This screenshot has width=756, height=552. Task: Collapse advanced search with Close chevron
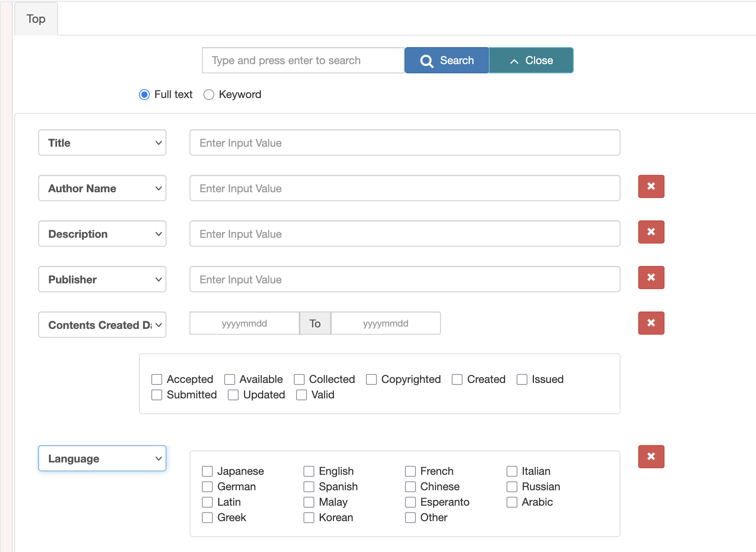(531, 61)
